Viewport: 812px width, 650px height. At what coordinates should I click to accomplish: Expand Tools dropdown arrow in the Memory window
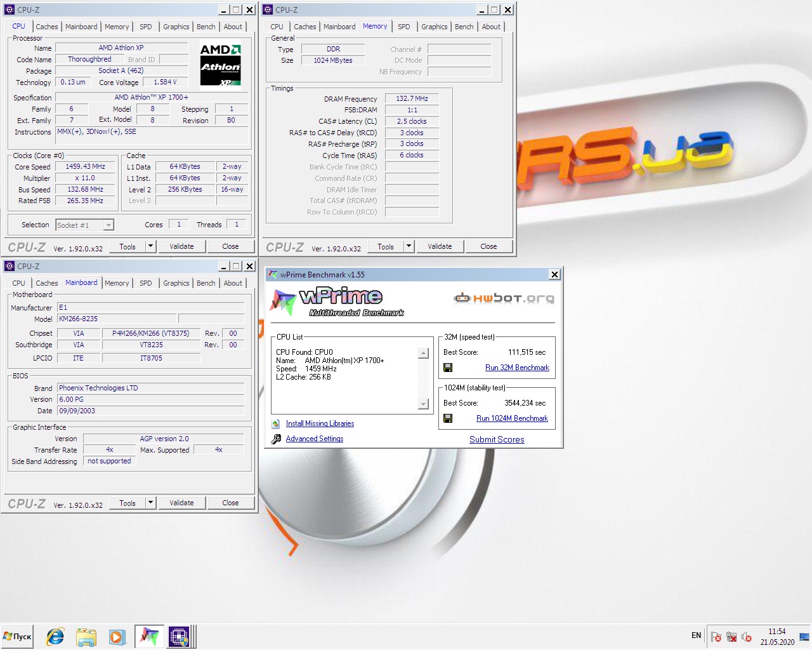point(409,246)
